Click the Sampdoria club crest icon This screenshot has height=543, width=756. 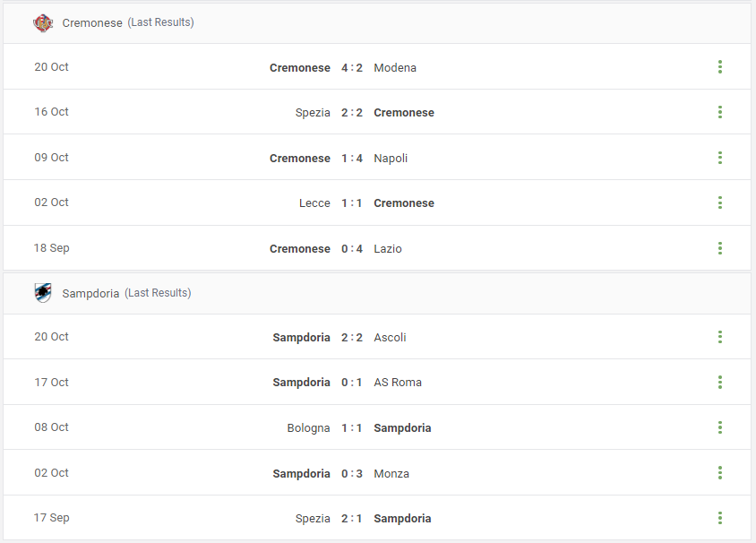click(x=43, y=293)
